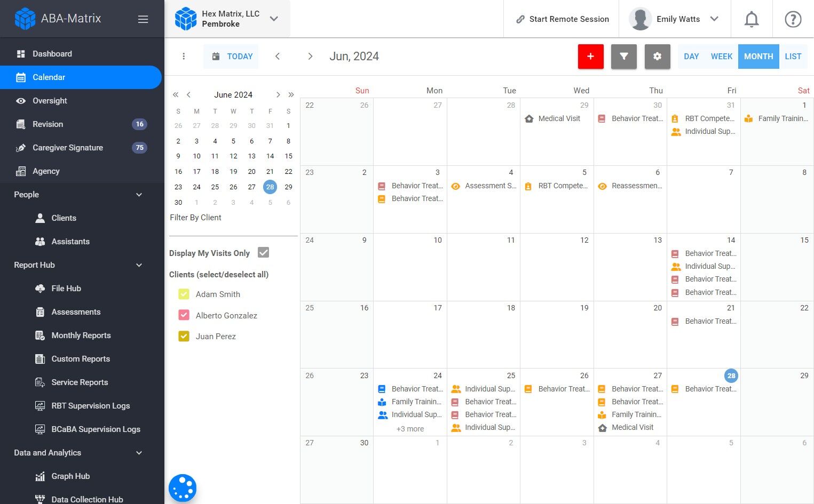Viewport: 814px width, 504px height.
Task: Start Remote Session
Action: tap(562, 19)
